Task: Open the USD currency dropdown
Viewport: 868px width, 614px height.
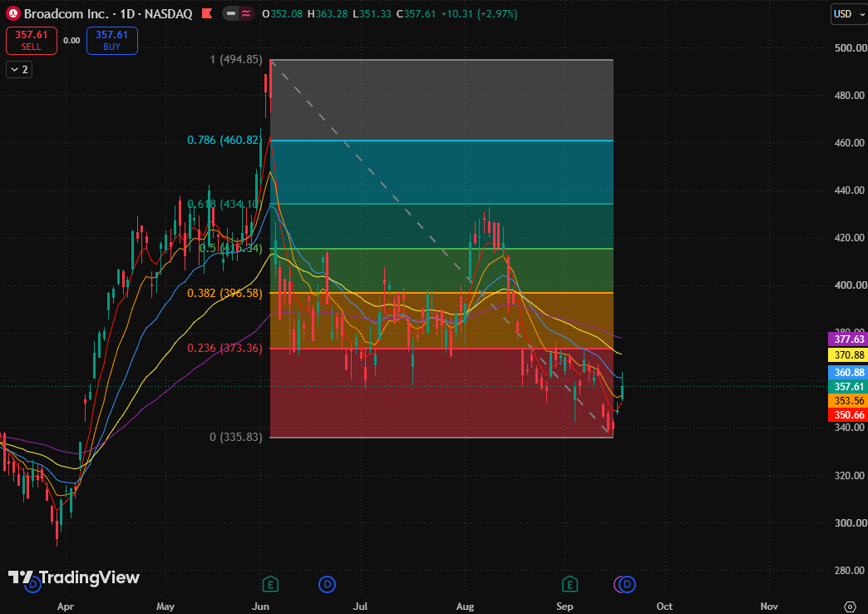Action: click(x=849, y=14)
